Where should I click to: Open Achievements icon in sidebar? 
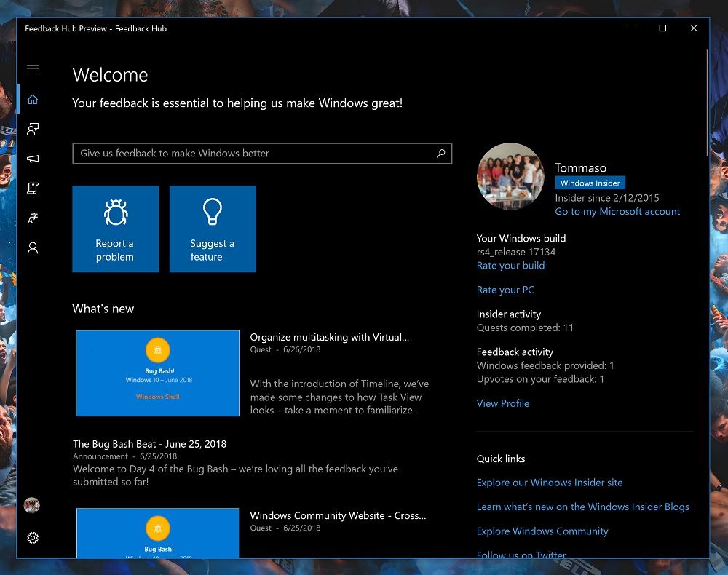pyautogui.click(x=33, y=218)
